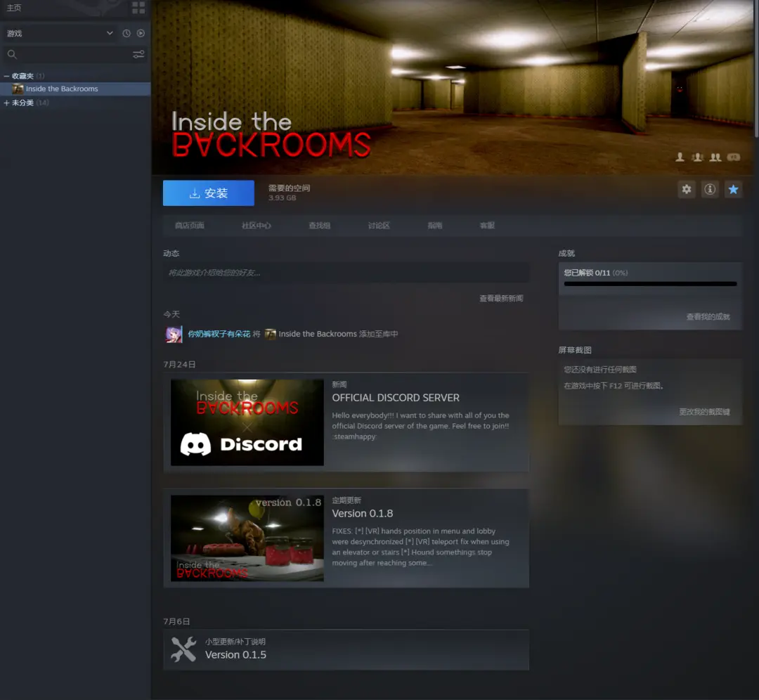Go to 主页 library home

point(14,8)
